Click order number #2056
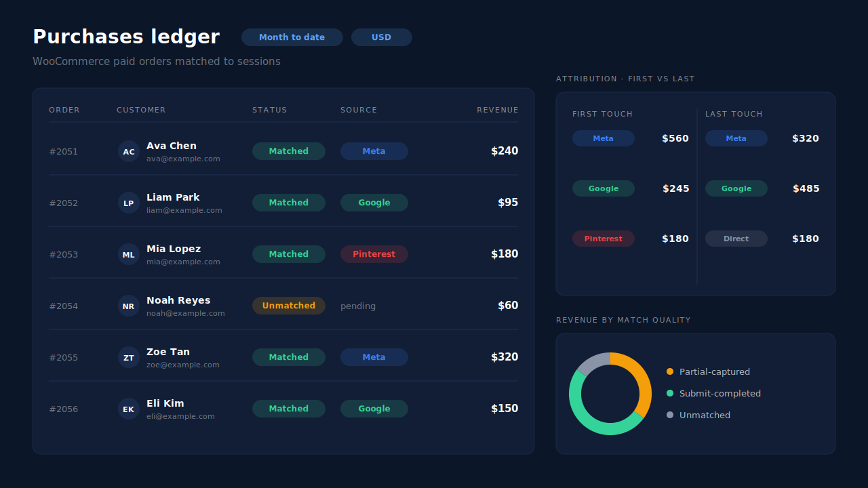The height and width of the screenshot is (488, 868). (64, 409)
